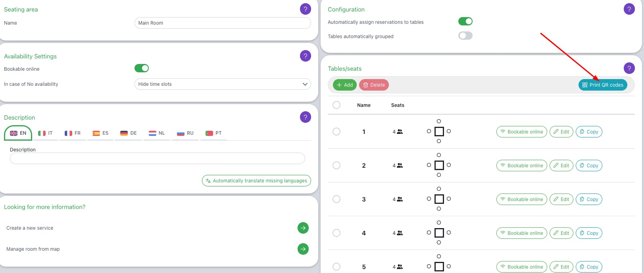Open help for Configuration section
644x273 pixels.
click(629, 9)
